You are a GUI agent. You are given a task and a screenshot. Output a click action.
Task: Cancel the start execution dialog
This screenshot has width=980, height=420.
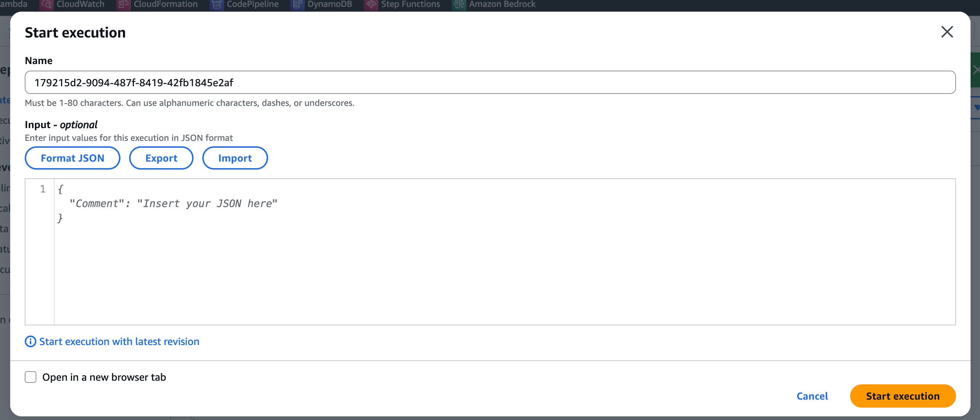click(x=812, y=396)
